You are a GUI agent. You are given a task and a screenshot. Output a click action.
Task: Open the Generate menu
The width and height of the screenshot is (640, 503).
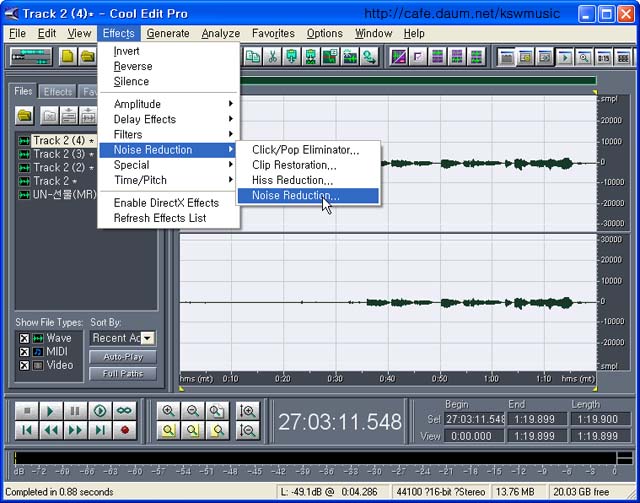tap(168, 33)
